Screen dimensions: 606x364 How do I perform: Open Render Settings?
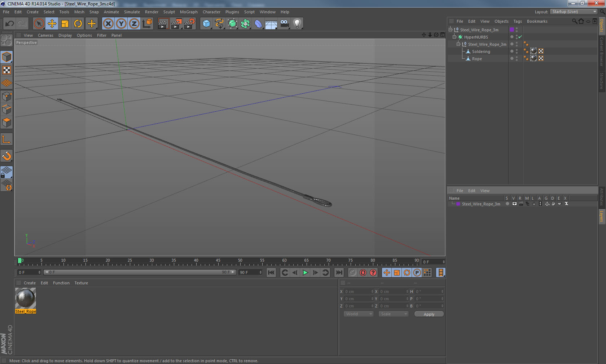[190, 24]
